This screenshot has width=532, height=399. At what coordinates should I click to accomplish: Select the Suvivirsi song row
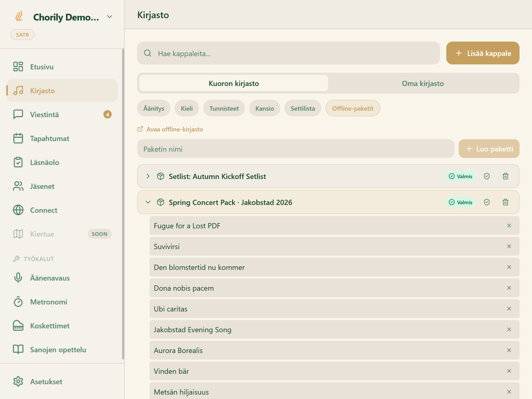[334, 246]
